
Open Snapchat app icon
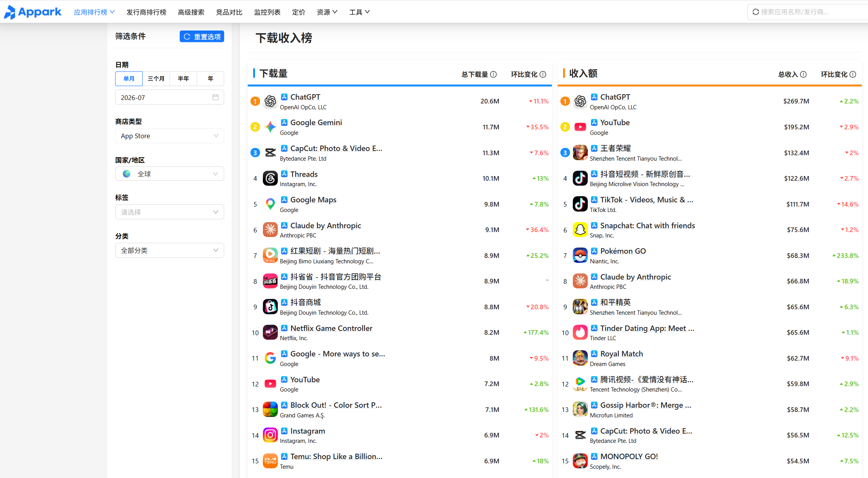click(x=580, y=230)
